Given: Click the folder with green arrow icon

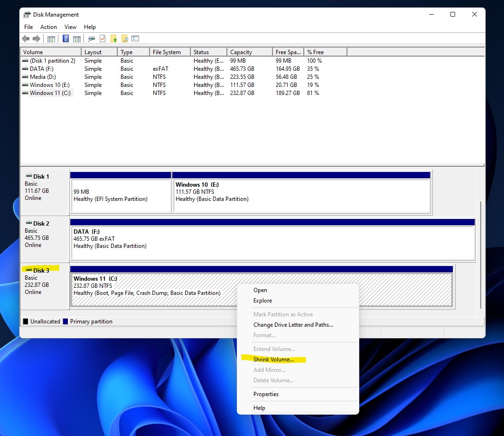Looking at the screenshot, I should click(x=114, y=39).
